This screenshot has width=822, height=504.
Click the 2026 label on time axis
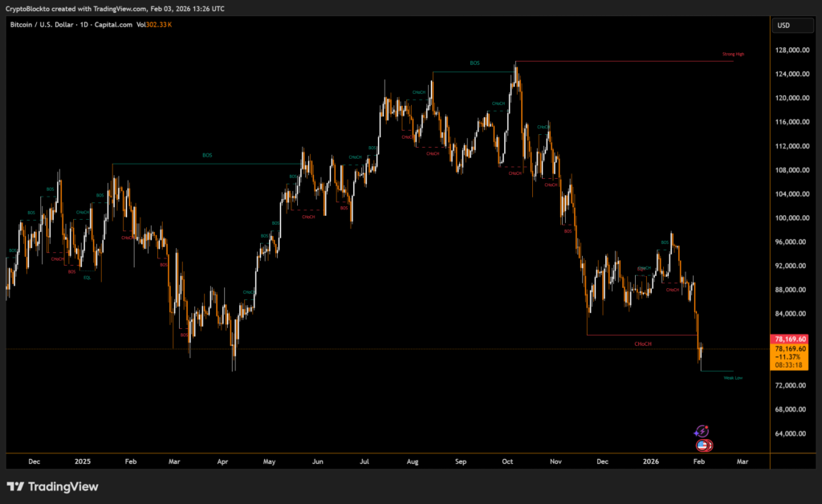[x=651, y=461]
